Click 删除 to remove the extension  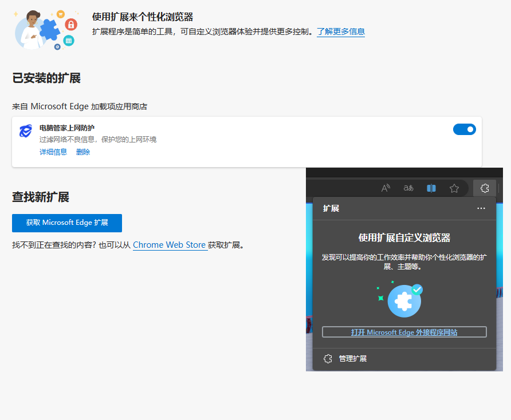[82, 152]
